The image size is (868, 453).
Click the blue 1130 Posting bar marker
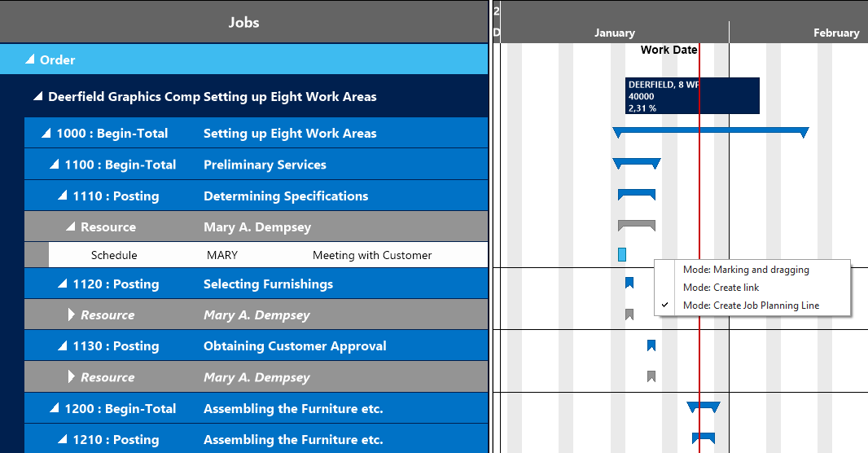(651, 345)
